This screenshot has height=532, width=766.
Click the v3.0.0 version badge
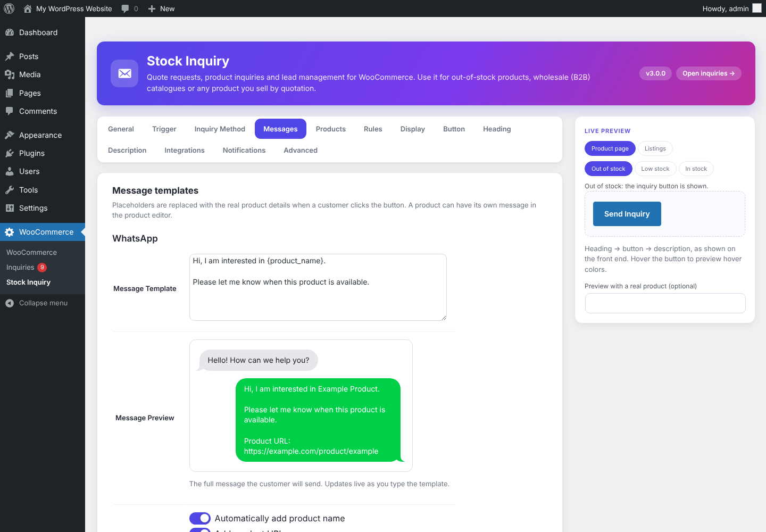pos(655,73)
